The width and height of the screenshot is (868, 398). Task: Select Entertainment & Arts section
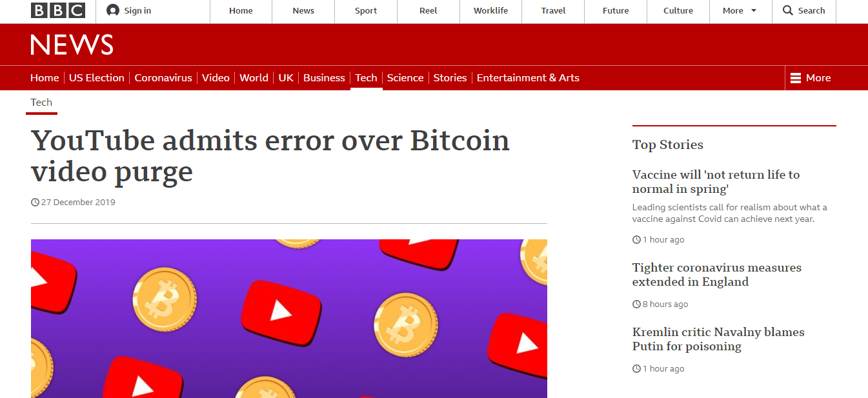pos(528,78)
